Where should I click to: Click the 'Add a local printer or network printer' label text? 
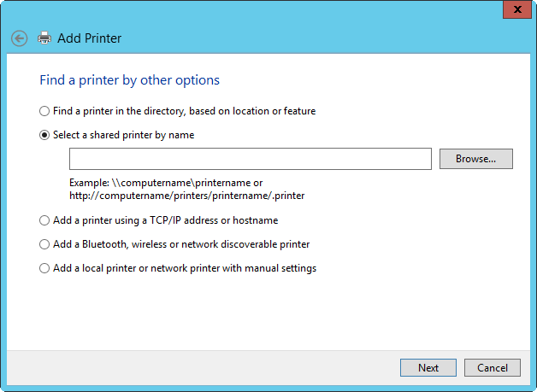point(184,268)
